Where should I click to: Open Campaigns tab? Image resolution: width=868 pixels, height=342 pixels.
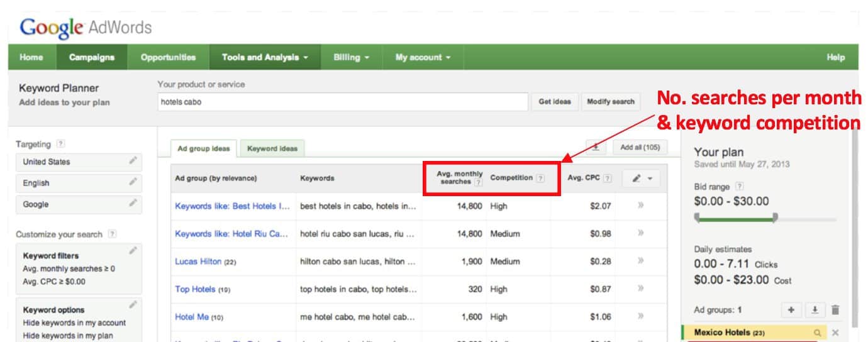click(x=92, y=57)
